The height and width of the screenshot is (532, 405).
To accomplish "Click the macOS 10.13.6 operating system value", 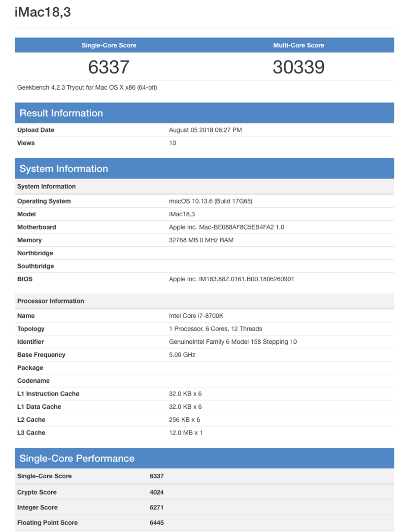I will [x=210, y=201].
